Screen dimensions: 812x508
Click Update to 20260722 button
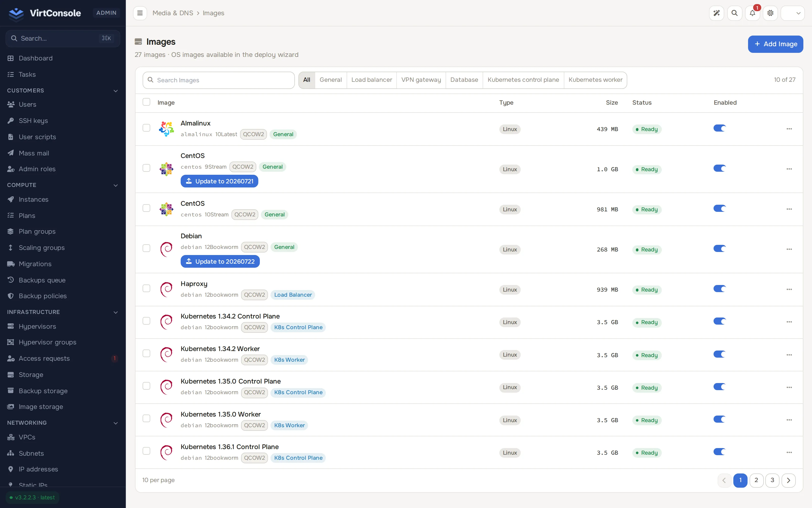point(220,261)
